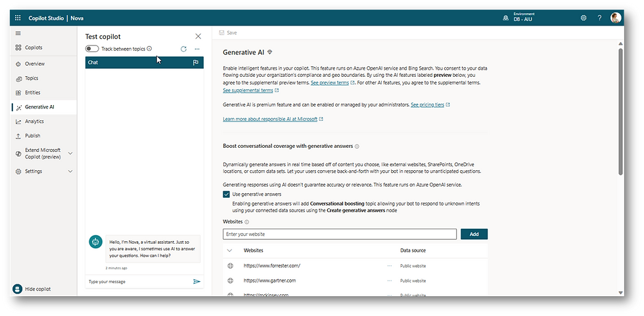Viewport: 644px width, 316px height.
Task: Collapse the sidebar with hamburger icon
Action: click(x=18, y=34)
